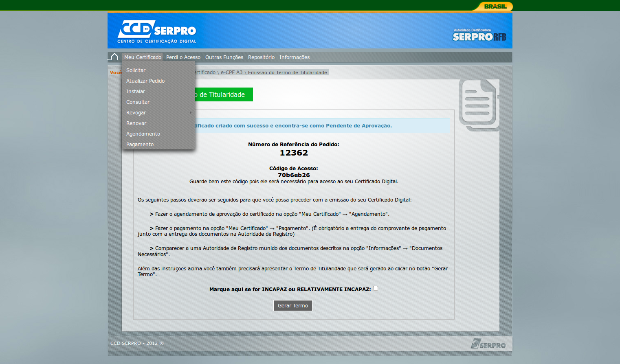Click the BRASIL badge at top right
This screenshot has height=364, width=620.
[x=495, y=6]
